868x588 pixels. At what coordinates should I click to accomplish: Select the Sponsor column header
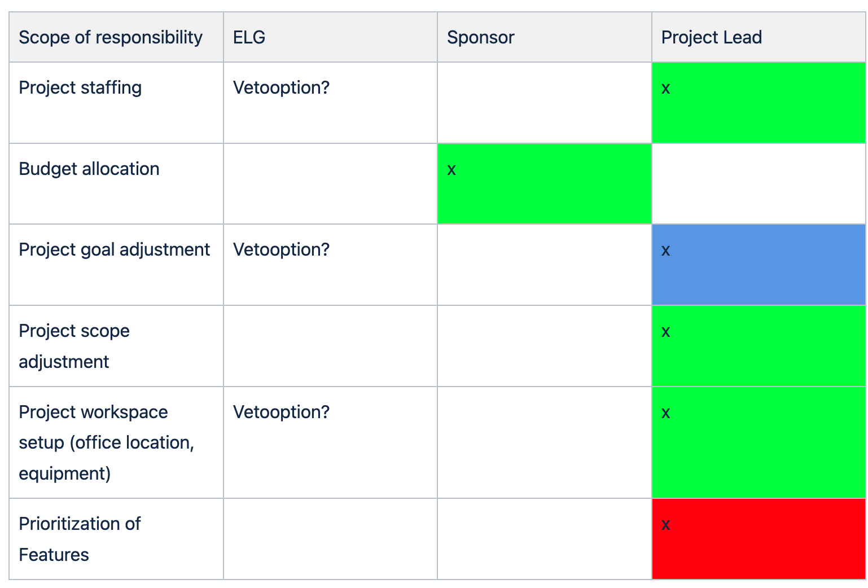click(x=480, y=37)
